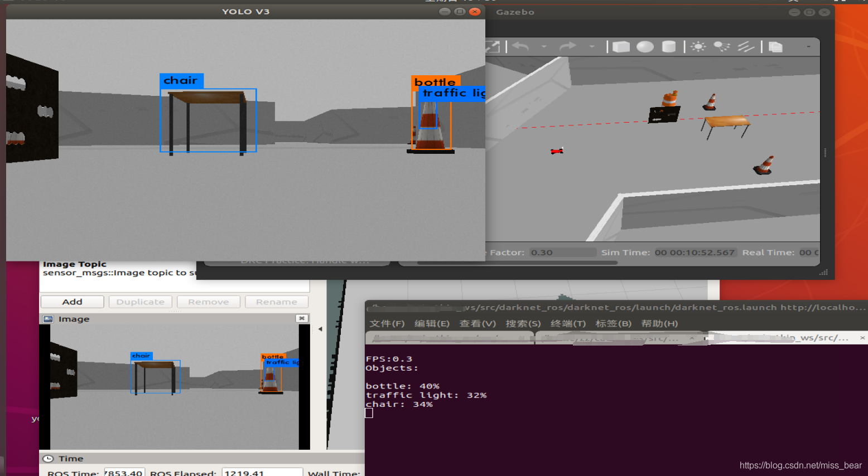Image resolution: width=868 pixels, height=476 pixels.
Task: Click the Time panel clock icon
Action: (49, 459)
